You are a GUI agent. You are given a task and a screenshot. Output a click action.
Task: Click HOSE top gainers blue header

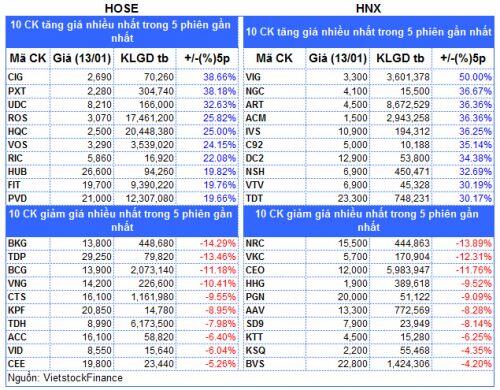[x=122, y=32]
